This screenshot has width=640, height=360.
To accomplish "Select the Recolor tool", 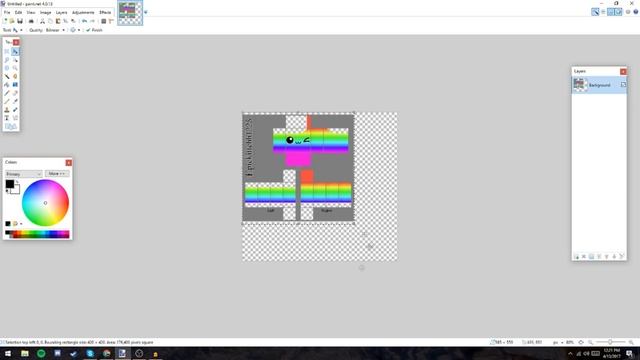I will (15, 109).
